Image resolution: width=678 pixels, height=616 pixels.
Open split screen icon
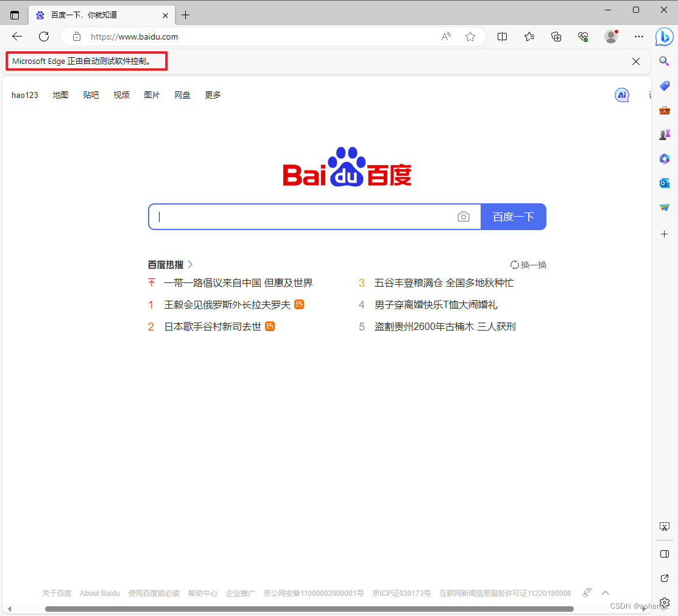(x=502, y=37)
